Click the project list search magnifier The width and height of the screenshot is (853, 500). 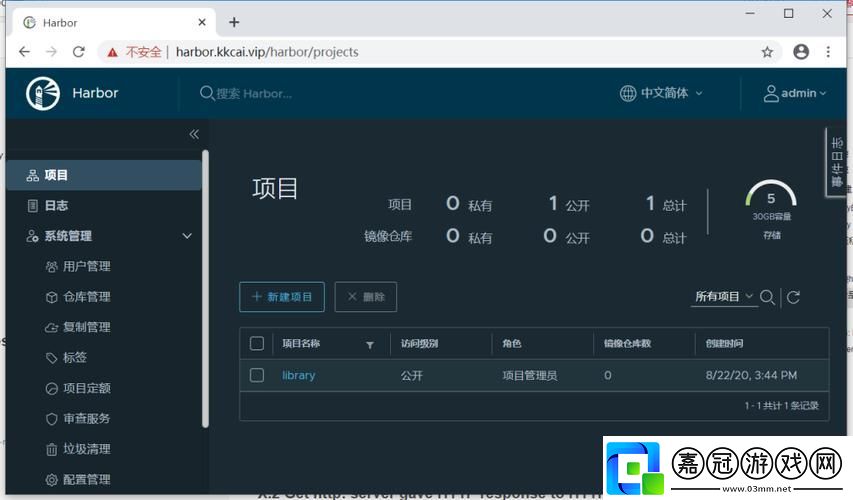tap(767, 297)
